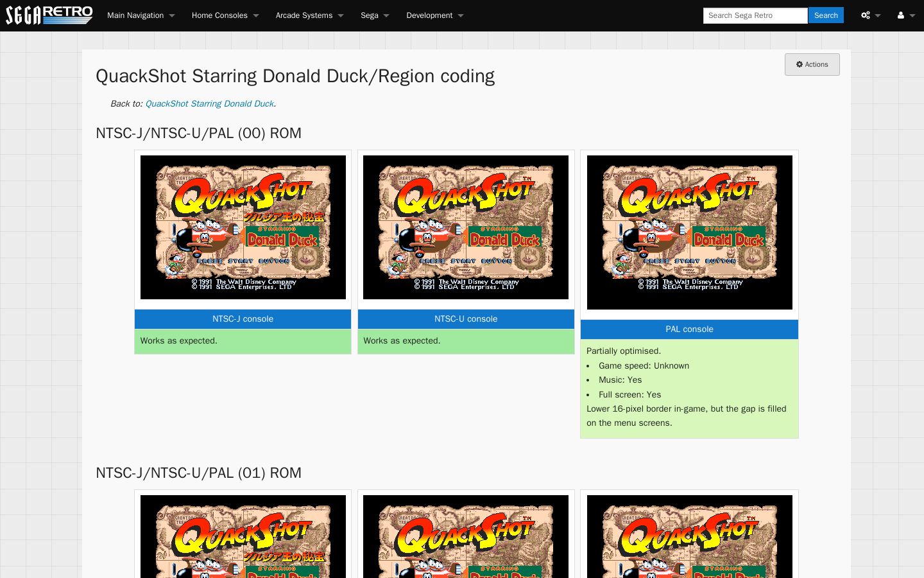Click the 'NTSC-J/NTSC-U/PAL (00) ROM' heading
Viewport: 924px width, 578px height.
198,133
